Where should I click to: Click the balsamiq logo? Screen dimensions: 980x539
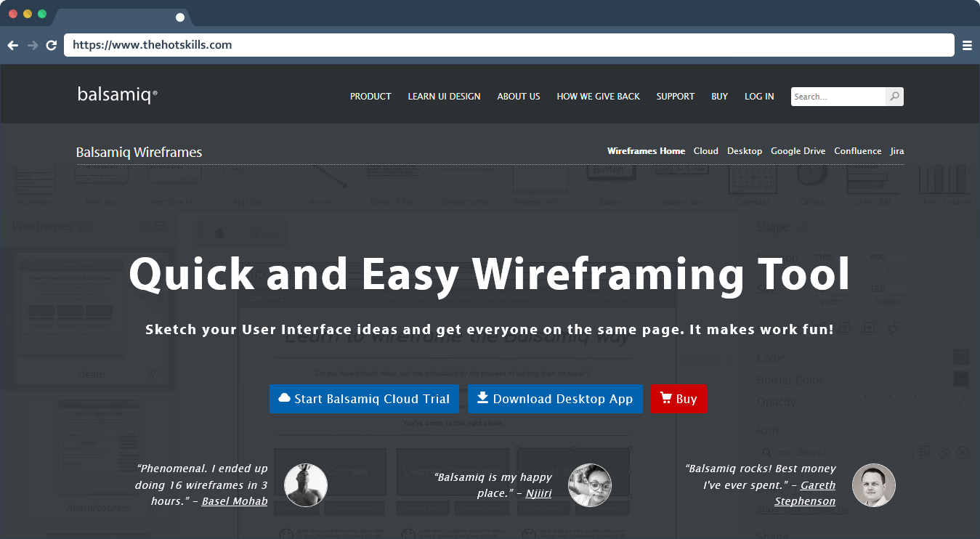coord(118,94)
